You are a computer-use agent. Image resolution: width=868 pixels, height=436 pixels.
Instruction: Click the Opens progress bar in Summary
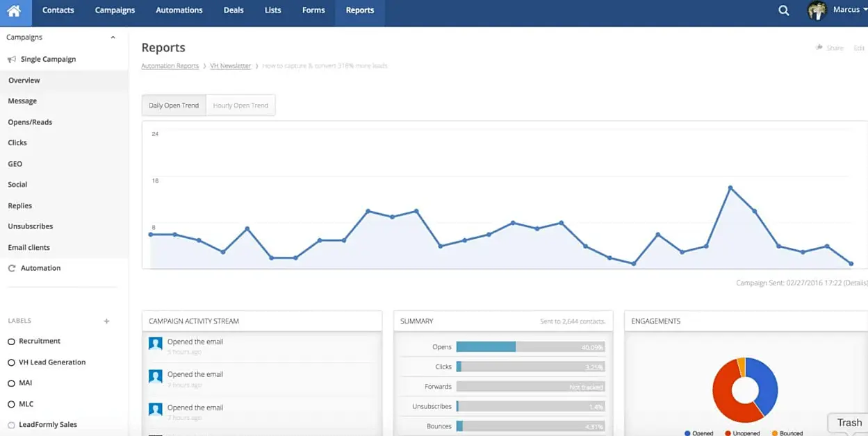pos(530,346)
